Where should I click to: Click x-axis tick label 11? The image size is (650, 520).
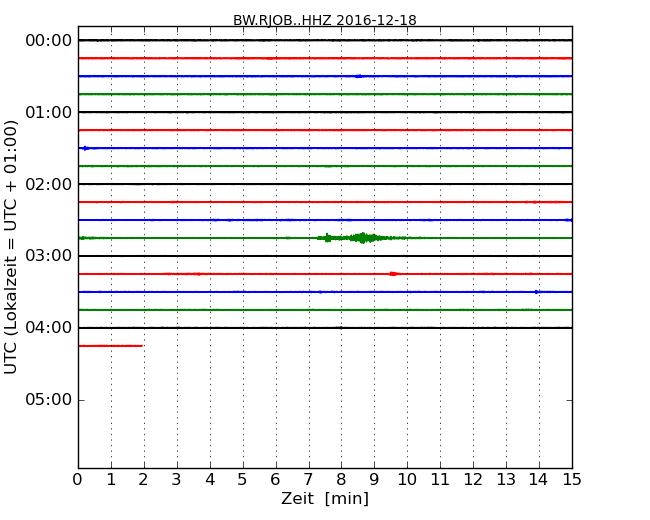tap(440, 480)
